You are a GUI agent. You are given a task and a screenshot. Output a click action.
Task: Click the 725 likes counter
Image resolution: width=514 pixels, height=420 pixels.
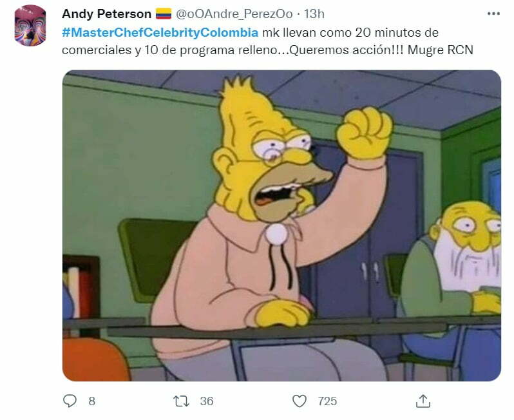327,401
